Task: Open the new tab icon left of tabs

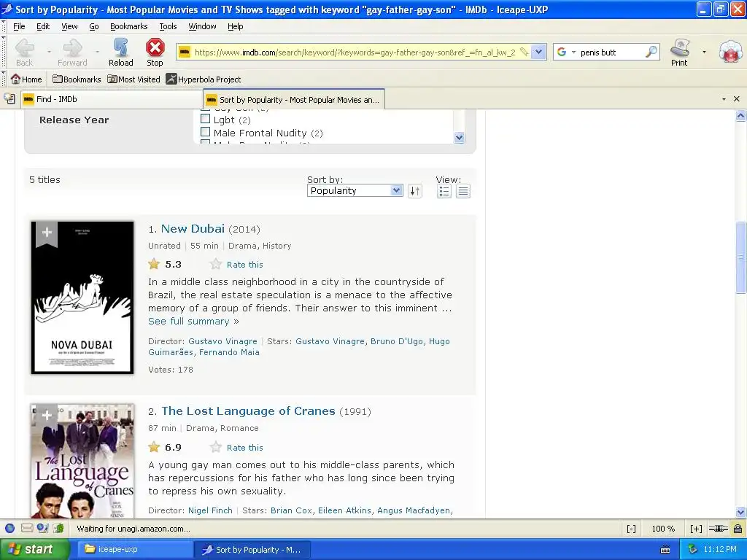Action: point(9,99)
